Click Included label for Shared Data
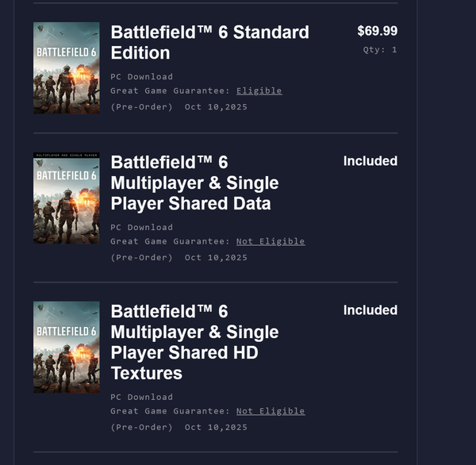Image resolution: width=476 pixels, height=465 pixels. click(x=370, y=161)
